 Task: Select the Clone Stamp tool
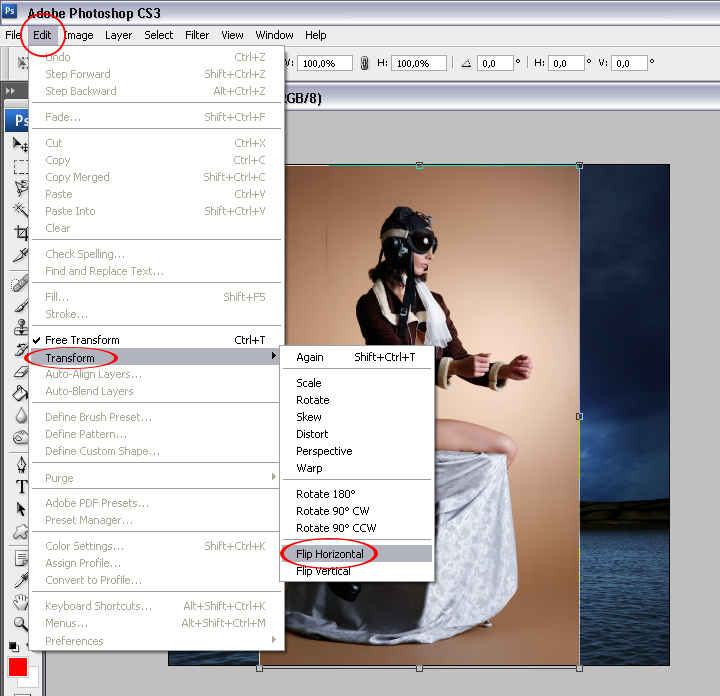pyautogui.click(x=20, y=328)
